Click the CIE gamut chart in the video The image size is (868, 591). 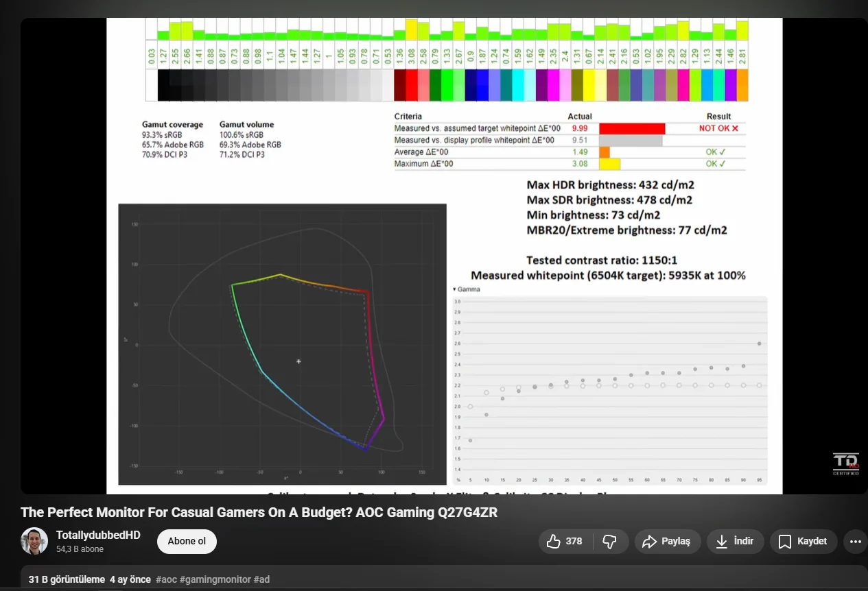[282, 344]
